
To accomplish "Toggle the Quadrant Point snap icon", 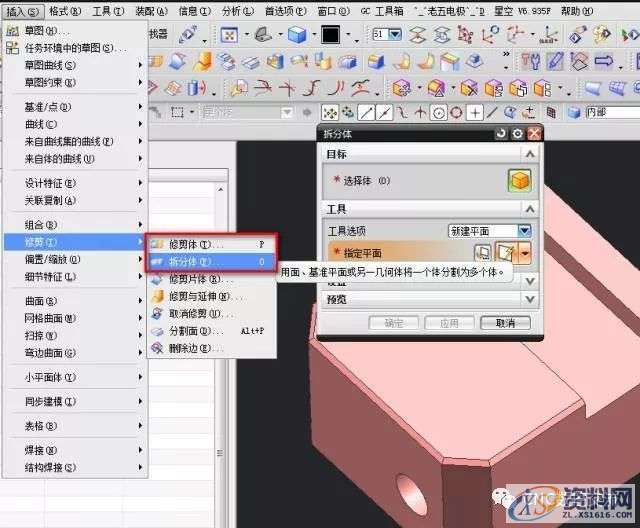I will point(456,112).
